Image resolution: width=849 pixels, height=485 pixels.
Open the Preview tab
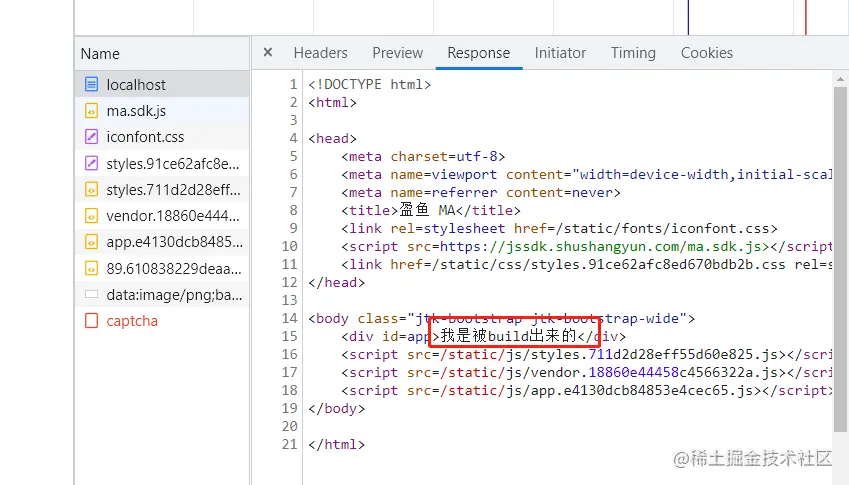[x=397, y=53]
